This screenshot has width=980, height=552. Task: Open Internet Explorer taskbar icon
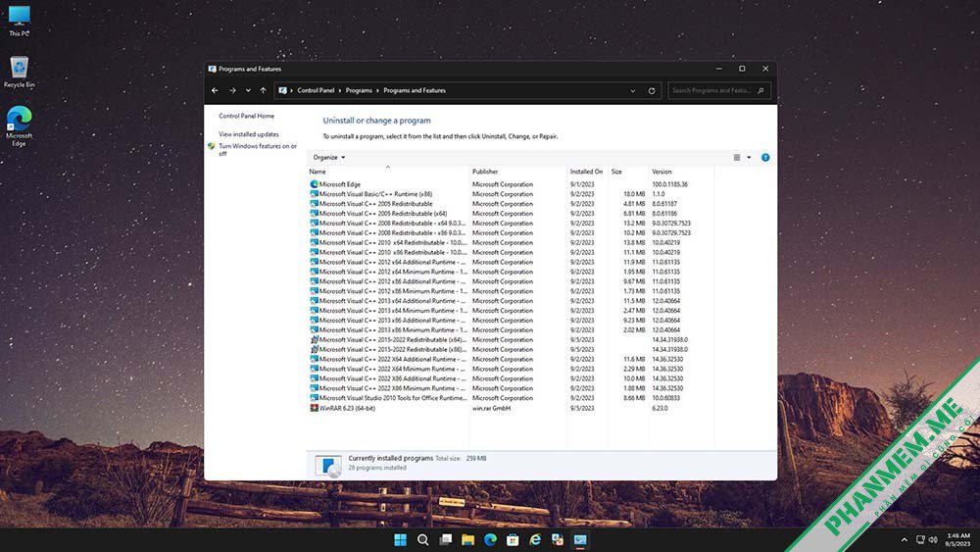[x=535, y=539]
